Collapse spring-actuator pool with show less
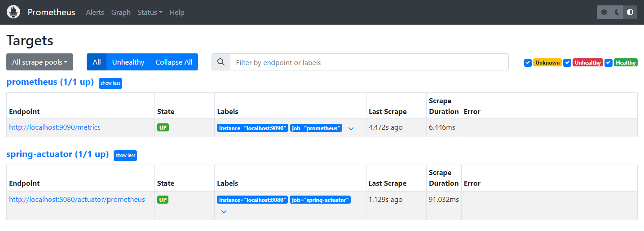Viewport: 644px width, 231px height. 125,155
